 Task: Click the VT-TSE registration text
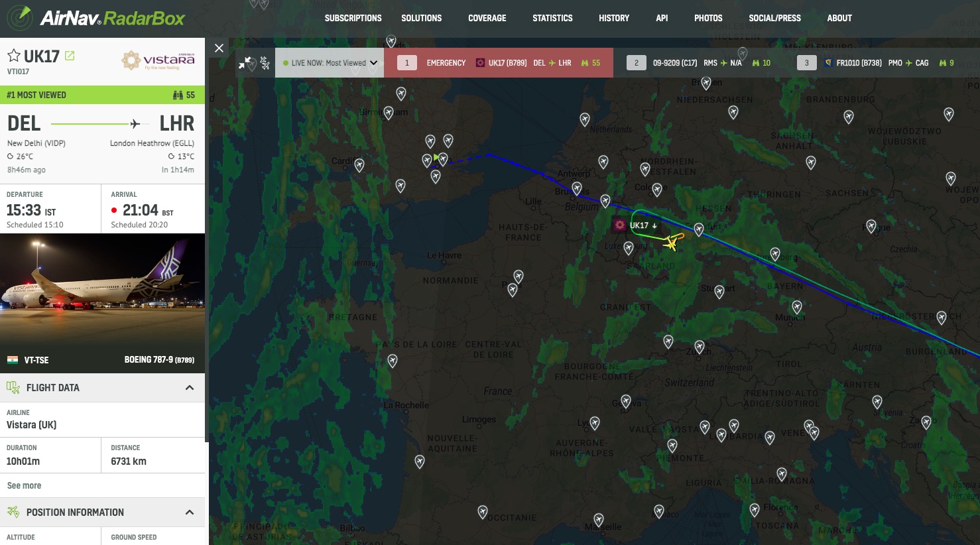click(x=36, y=360)
